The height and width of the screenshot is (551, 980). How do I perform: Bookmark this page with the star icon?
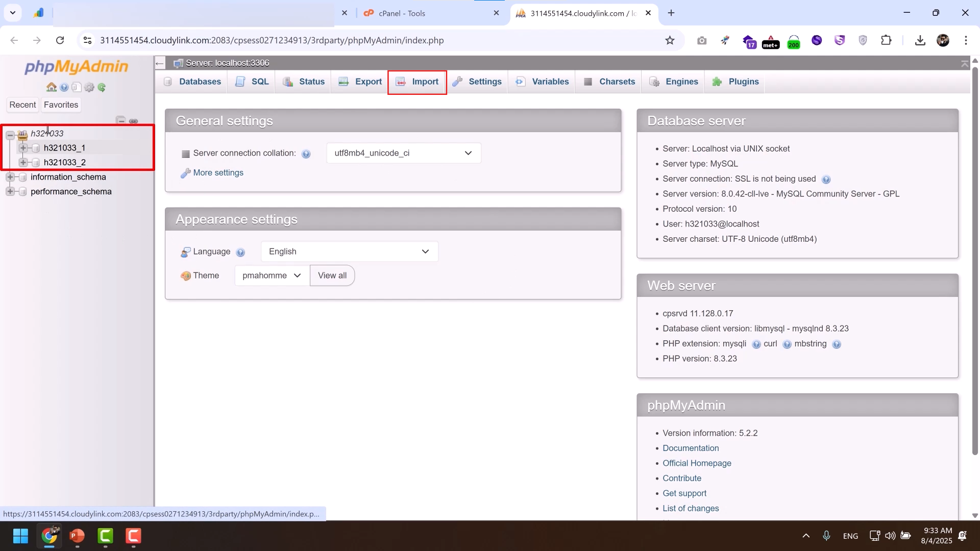point(670,40)
